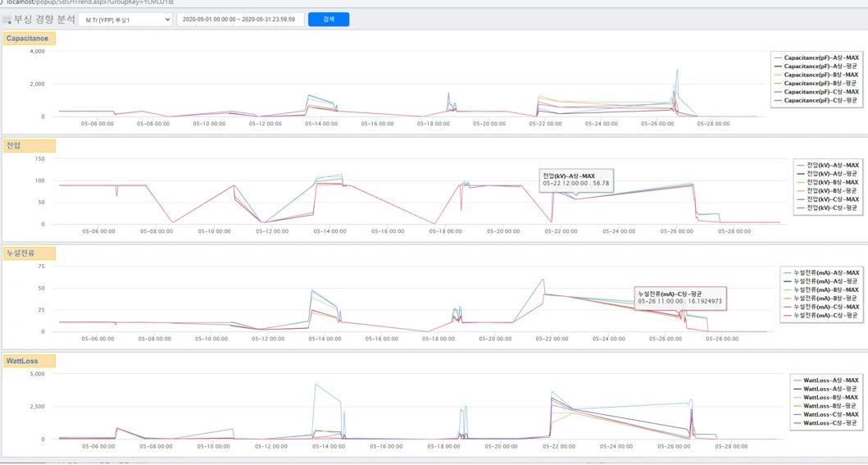Image resolution: width=868 pixels, height=465 pixels.
Task: Toggle Capacitance(pF)-C상-MAX legend series
Action: [x=816, y=91]
